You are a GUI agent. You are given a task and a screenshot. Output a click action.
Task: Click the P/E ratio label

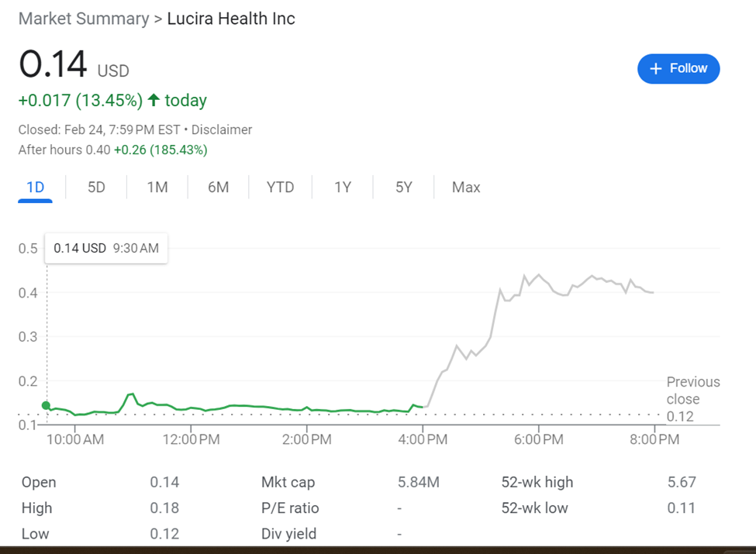click(x=290, y=508)
